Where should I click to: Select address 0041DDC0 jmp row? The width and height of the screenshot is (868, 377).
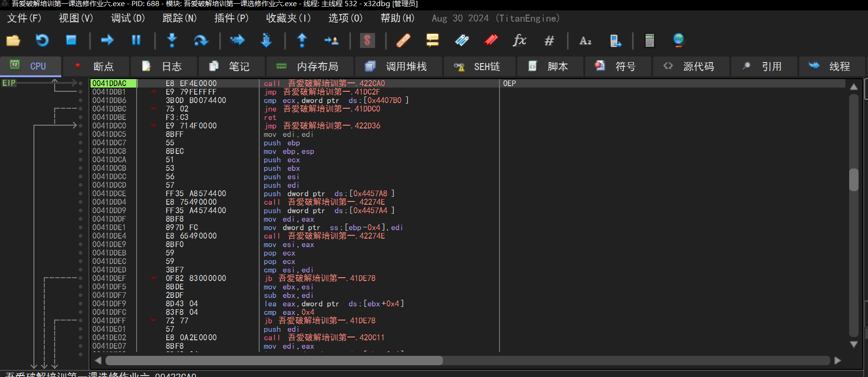tap(467, 126)
